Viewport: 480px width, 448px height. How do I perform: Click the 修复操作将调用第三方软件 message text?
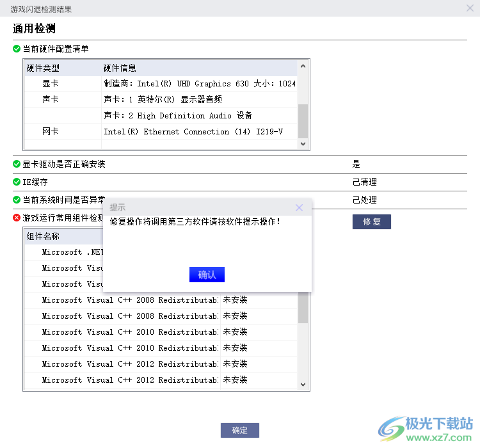[195, 221]
